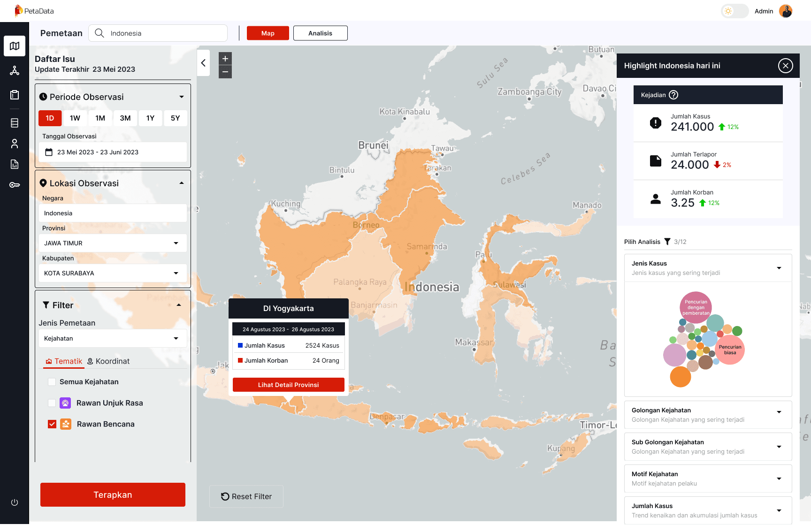Open the database icon in the sidebar
The height and width of the screenshot is (532, 811).
(14, 122)
